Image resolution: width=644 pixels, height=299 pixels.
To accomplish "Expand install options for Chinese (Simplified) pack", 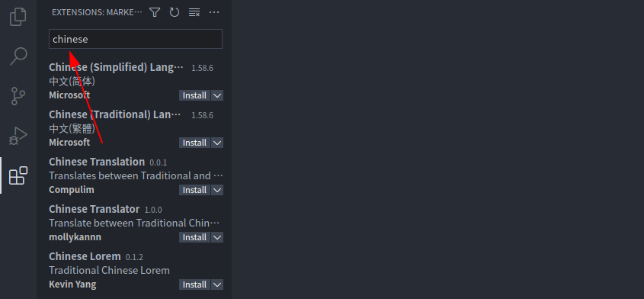I will click(x=217, y=95).
